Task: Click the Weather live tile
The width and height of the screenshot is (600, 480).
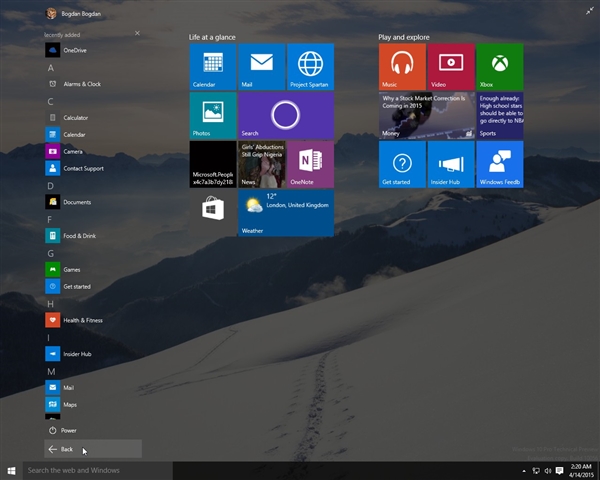Action: (x=285, y=213)
